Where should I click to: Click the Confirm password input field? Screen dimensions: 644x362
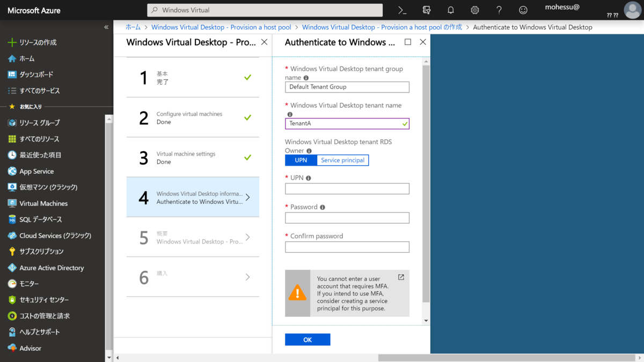[347, 247]
